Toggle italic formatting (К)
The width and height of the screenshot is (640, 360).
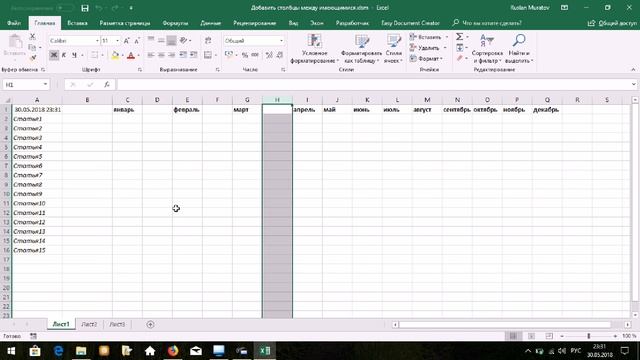click(64, 55)
